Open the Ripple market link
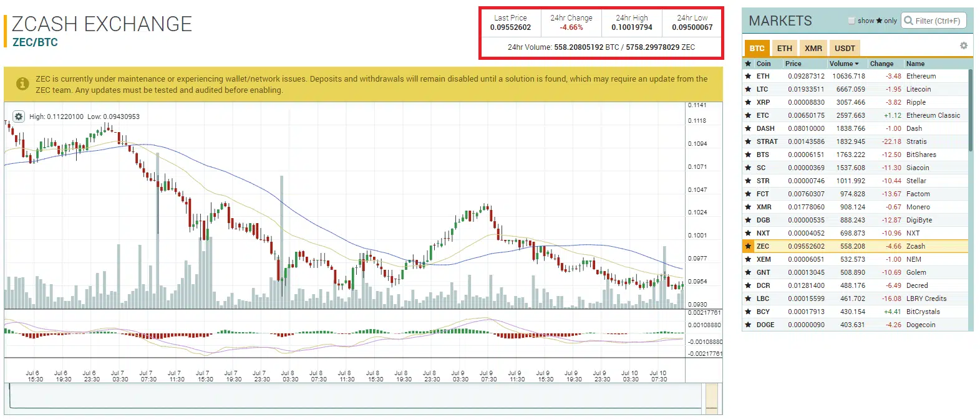This screenshot has height=420, width=980. coord(916,102)
